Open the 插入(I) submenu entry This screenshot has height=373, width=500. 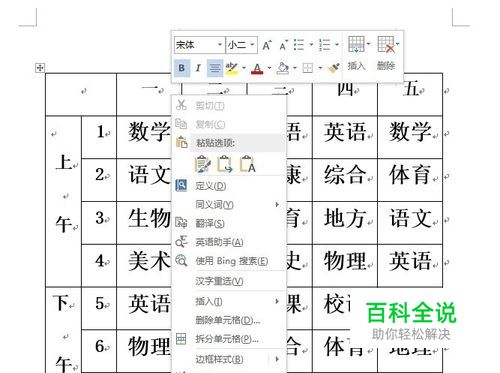(x=229, y=302)
